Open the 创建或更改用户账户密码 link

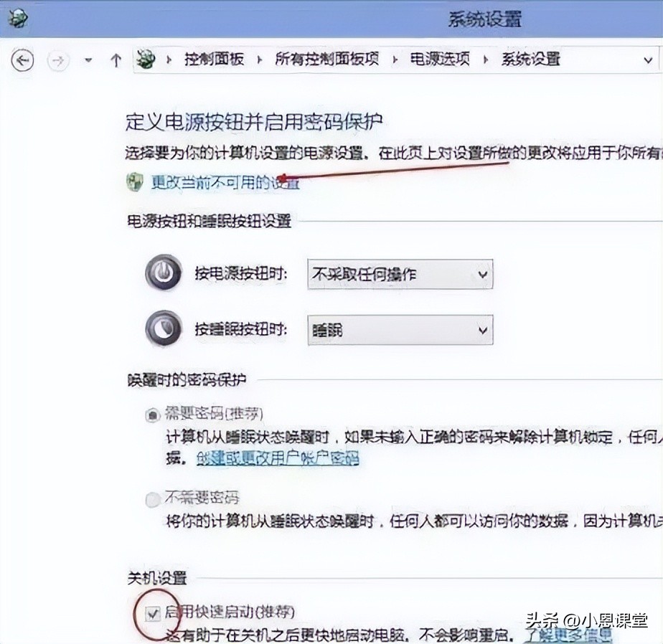coord(277,458)
